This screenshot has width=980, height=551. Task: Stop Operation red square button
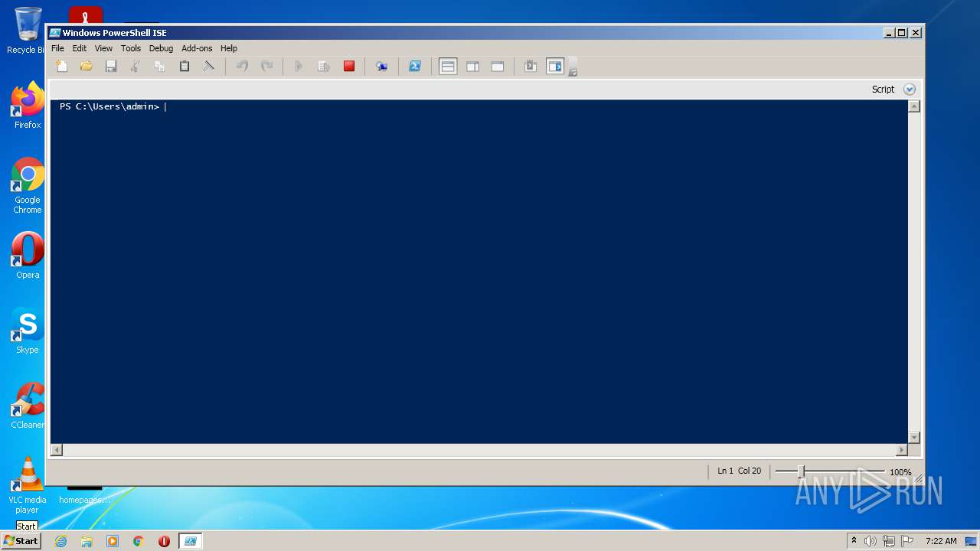tap(349, 67)
